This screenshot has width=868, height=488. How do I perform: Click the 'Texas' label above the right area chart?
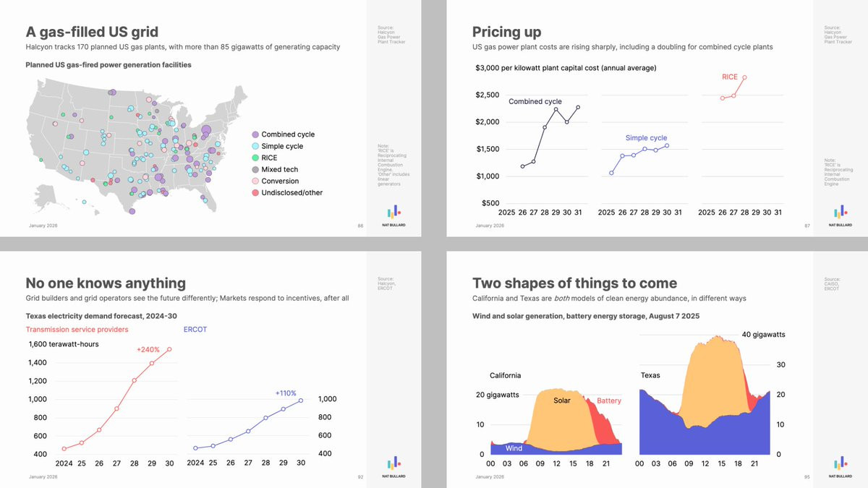pos(650,375)
